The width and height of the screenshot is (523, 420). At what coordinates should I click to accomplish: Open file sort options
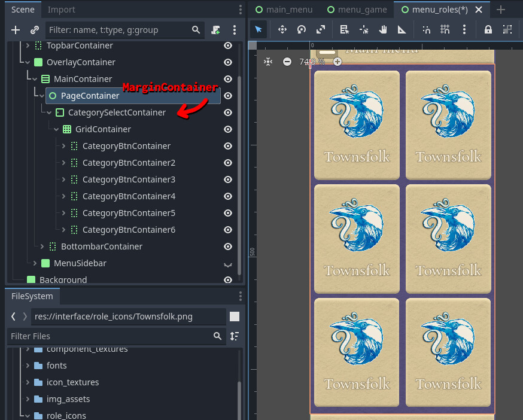click(x=235, y=336)
